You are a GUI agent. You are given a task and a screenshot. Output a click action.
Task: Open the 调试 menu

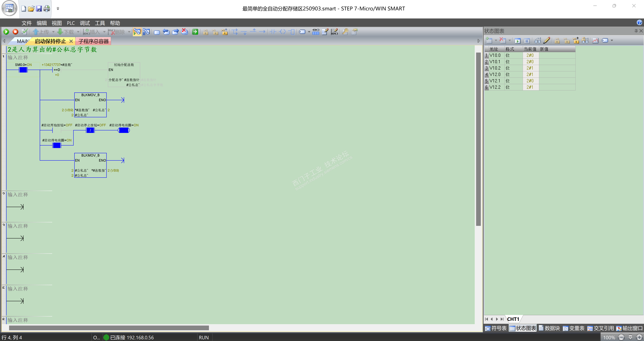[x=85, y=23]
